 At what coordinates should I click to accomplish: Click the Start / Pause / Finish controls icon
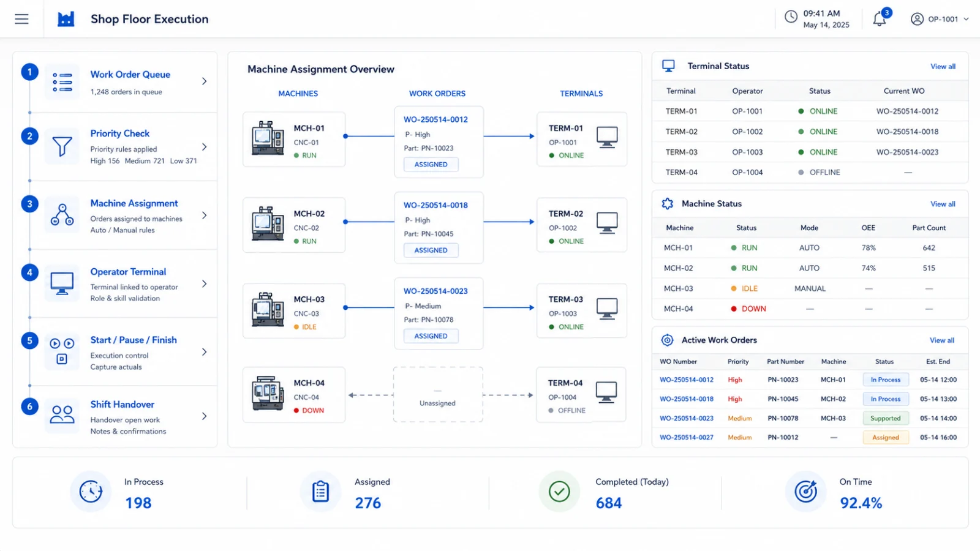point(62,351)
